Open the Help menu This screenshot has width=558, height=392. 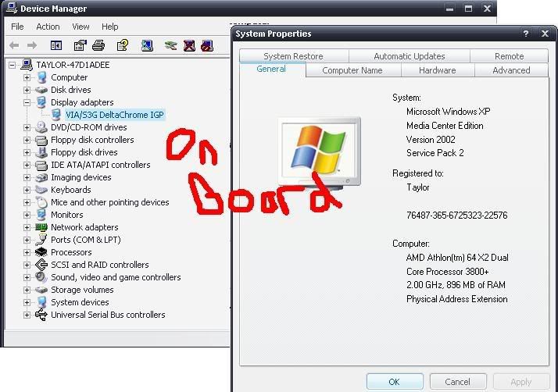(109, 27)
